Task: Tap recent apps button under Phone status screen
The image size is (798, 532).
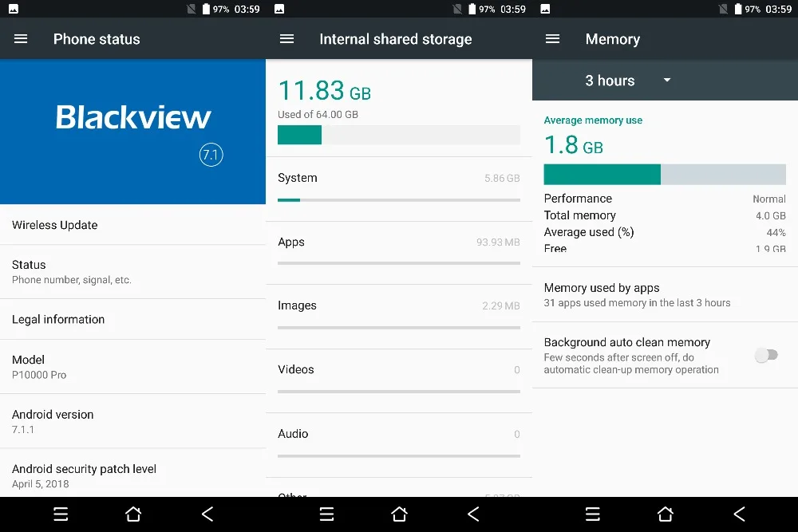Action: coord(61,514)
